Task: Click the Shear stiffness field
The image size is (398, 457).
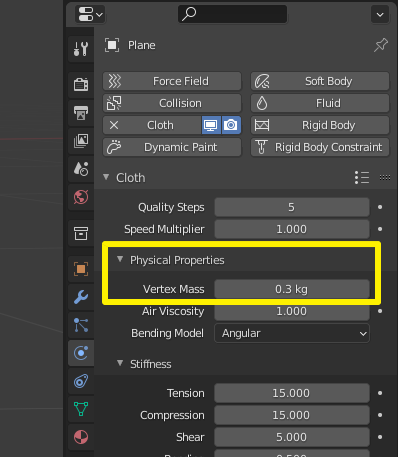Action: coord(292,437)
